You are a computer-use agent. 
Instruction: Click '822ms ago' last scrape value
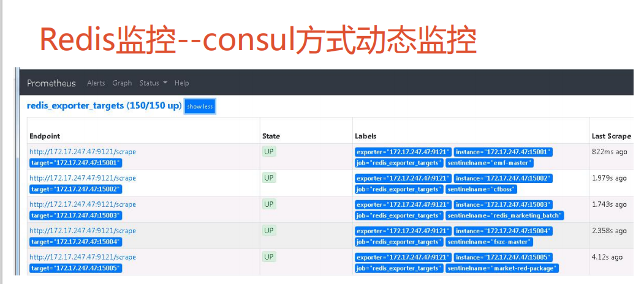click(610, 152)
